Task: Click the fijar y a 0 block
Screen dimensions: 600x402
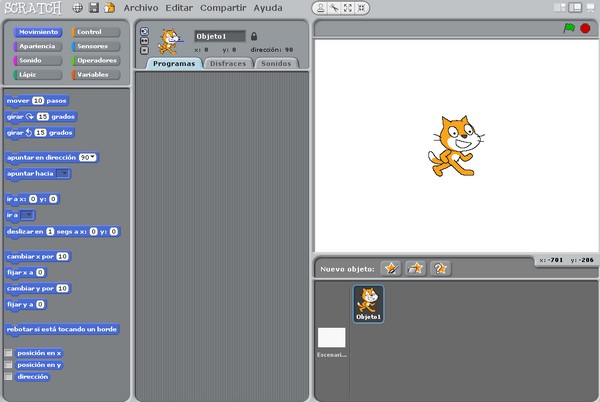Action: tap(26, 305)
